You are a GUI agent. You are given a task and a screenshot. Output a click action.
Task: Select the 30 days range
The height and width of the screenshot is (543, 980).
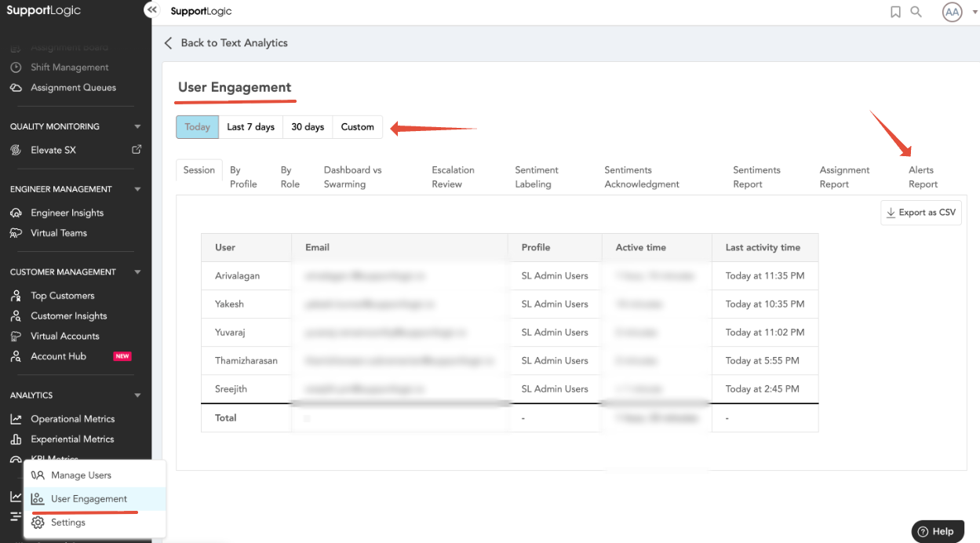pyautogui.click(x=308, y=127)
